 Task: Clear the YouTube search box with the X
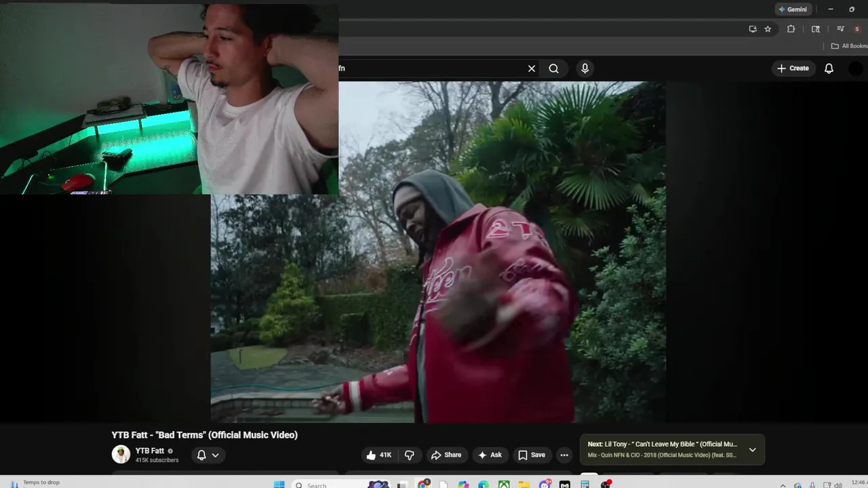[x=532, y=68]
